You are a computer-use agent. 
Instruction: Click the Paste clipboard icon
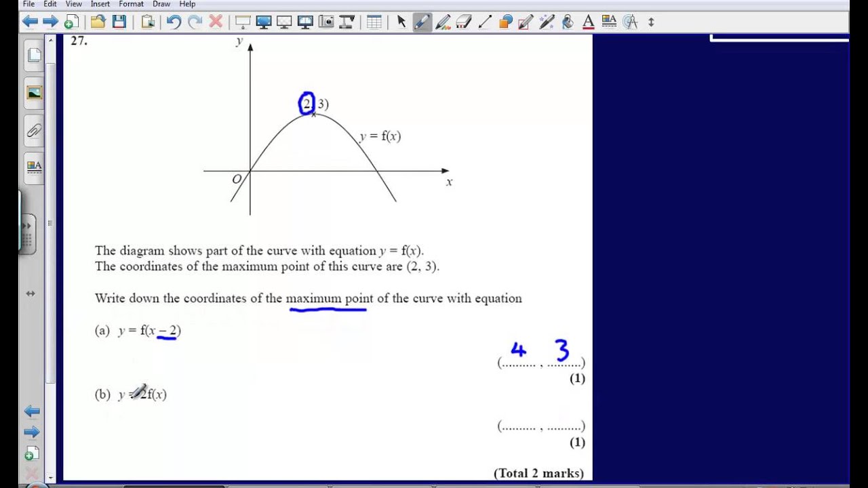(148, 22)
